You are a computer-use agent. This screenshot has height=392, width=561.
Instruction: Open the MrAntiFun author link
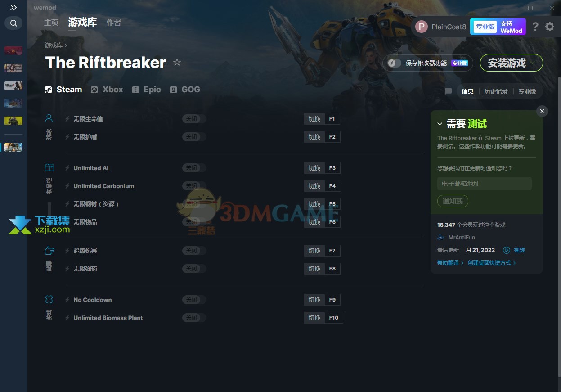(x=462, y=238)
